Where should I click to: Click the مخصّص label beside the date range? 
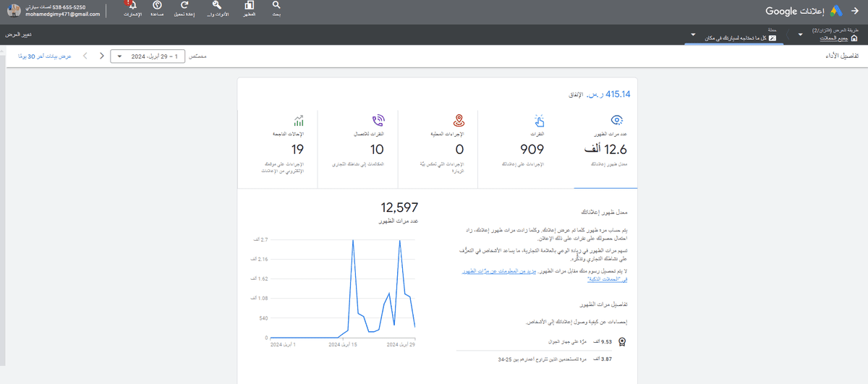(x=197, y=56)
